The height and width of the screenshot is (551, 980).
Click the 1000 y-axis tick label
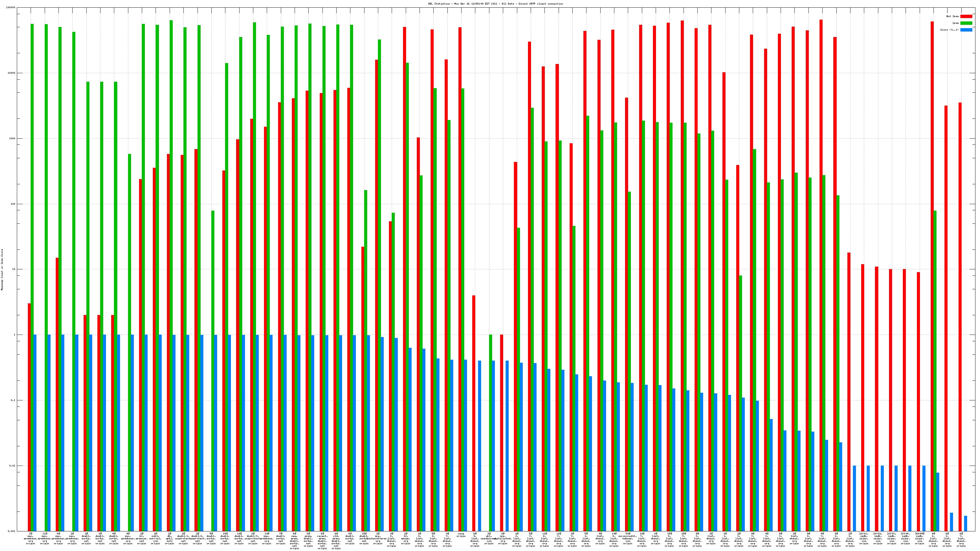coord(12,138)
